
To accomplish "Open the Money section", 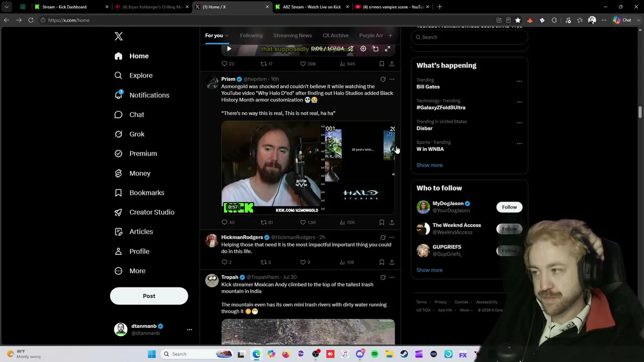I will (133, 173).
